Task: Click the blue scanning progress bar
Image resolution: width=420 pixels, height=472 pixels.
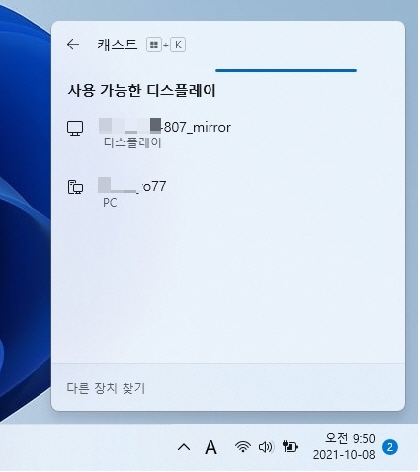Action: point(286,70)
